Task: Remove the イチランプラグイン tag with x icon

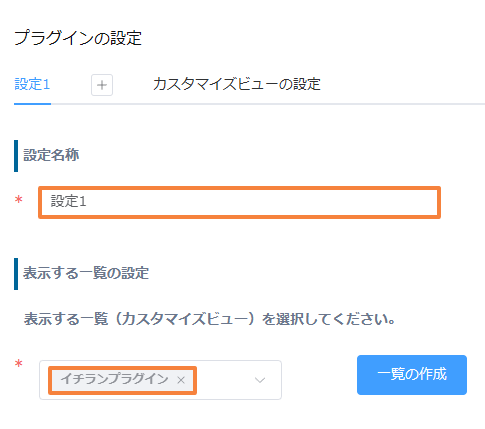Action: coord(181,380)
